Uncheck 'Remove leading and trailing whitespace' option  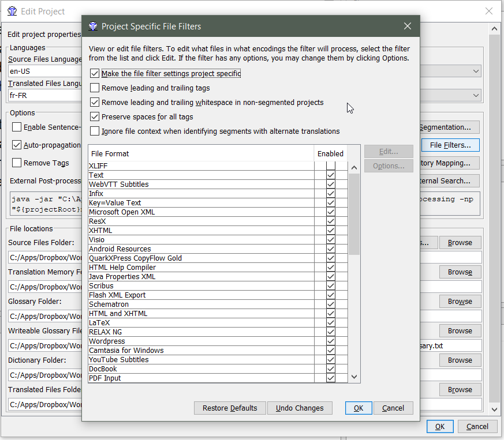95,103
